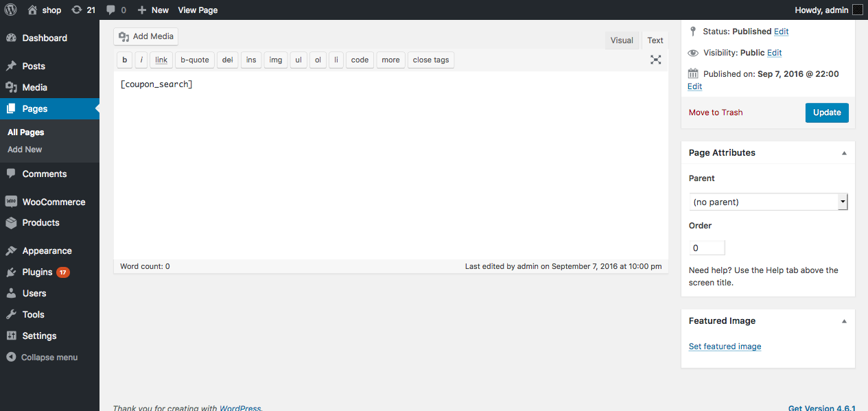Click the Plugins 17 updates badge
The image size is (868, 411).
(63, 272)
